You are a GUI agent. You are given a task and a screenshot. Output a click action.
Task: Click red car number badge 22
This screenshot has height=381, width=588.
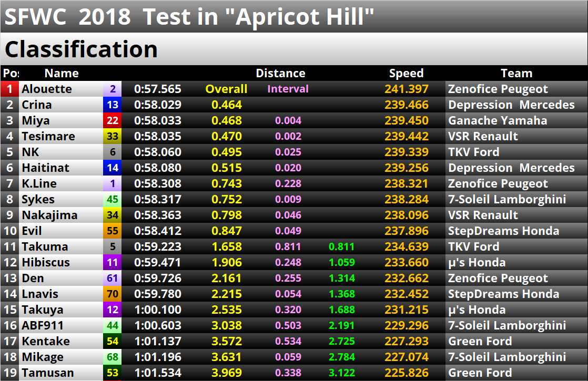(x=113, y=120)
